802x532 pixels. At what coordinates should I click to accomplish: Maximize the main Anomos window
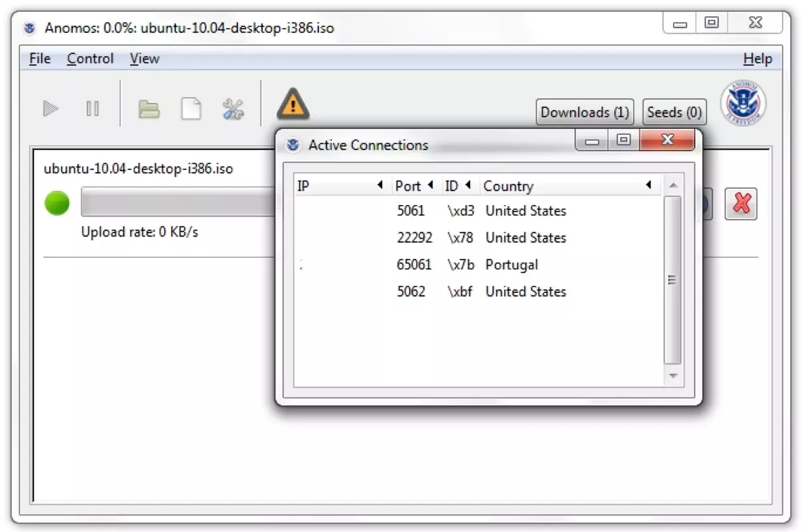coord(711,23)
